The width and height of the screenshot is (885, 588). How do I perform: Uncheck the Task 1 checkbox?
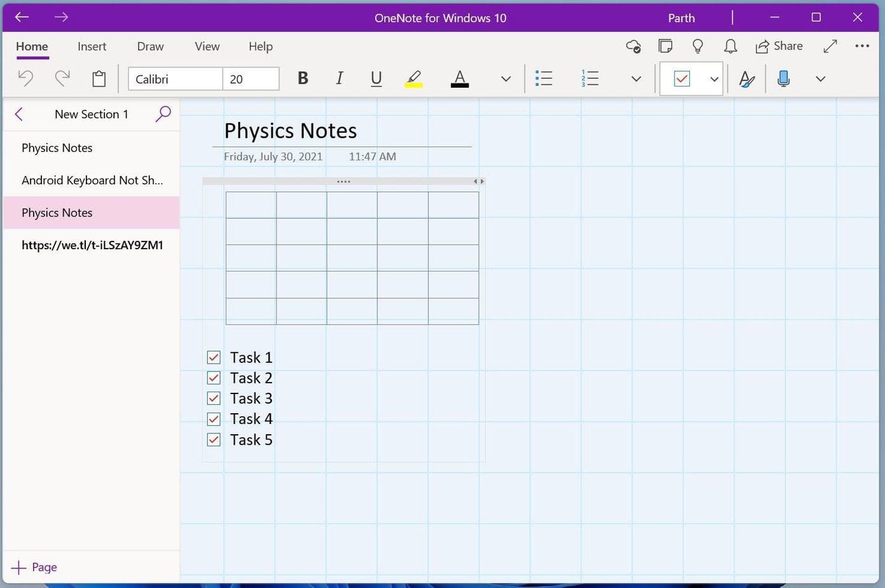[x=214, y=357]
